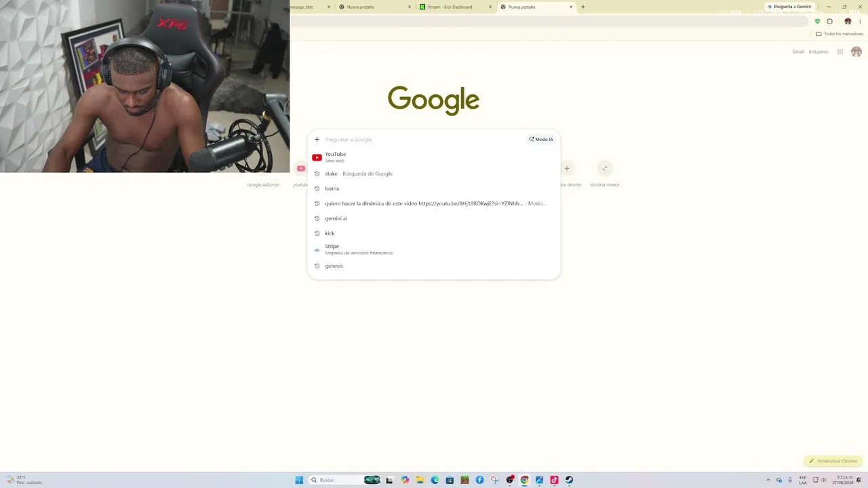Open TikTok from the taskbar
The height and width of the screenshot is (488, 868).
(x=554, y=480)
